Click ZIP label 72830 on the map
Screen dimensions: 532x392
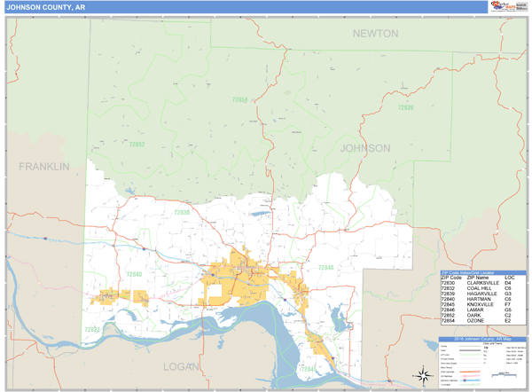click(182, 213)
